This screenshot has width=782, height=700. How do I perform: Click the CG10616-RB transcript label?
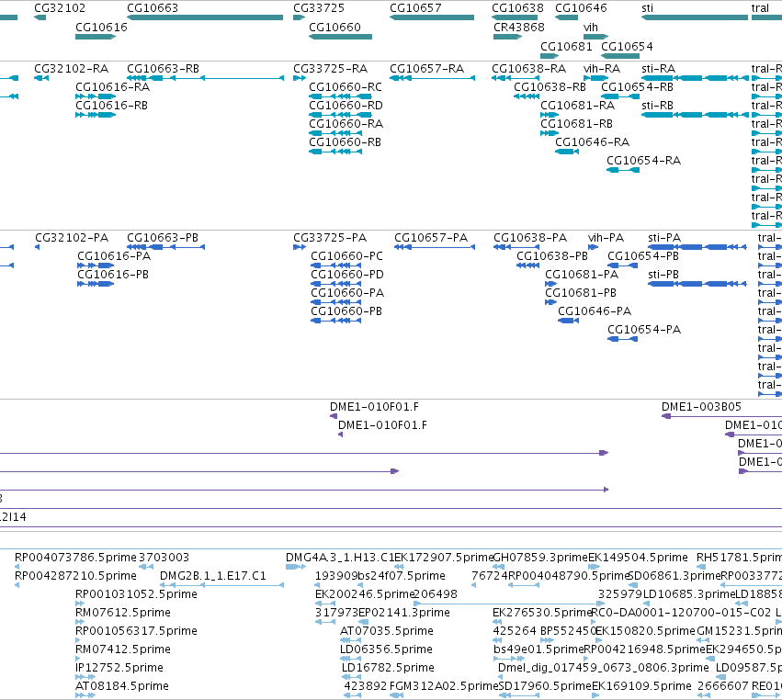pyautogui.click(x=112, y=106)
